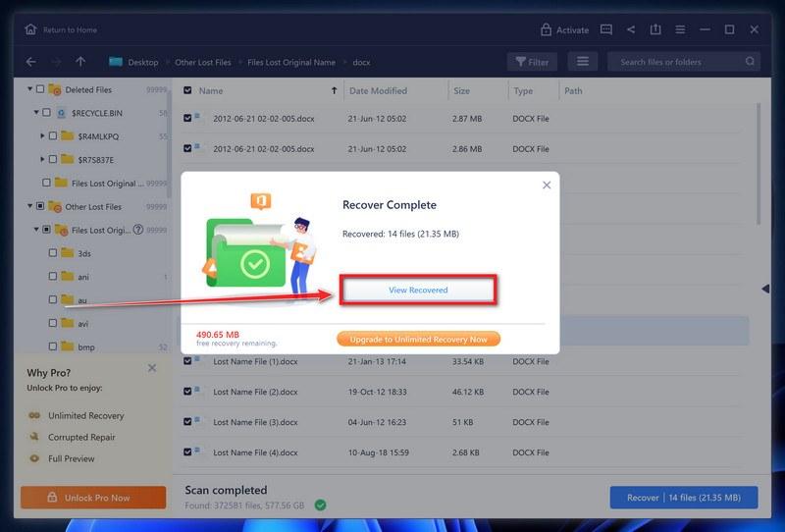
Task: Collapse $RECYCLE.BIN tree node
Action: coord(36,112)
